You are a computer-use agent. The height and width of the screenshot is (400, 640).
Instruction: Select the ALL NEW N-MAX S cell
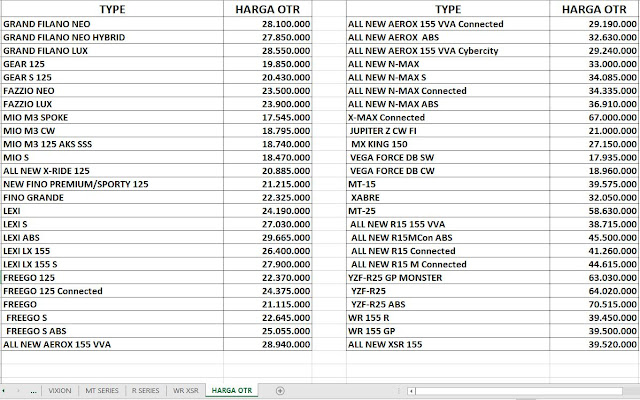[x=448, y=77]
